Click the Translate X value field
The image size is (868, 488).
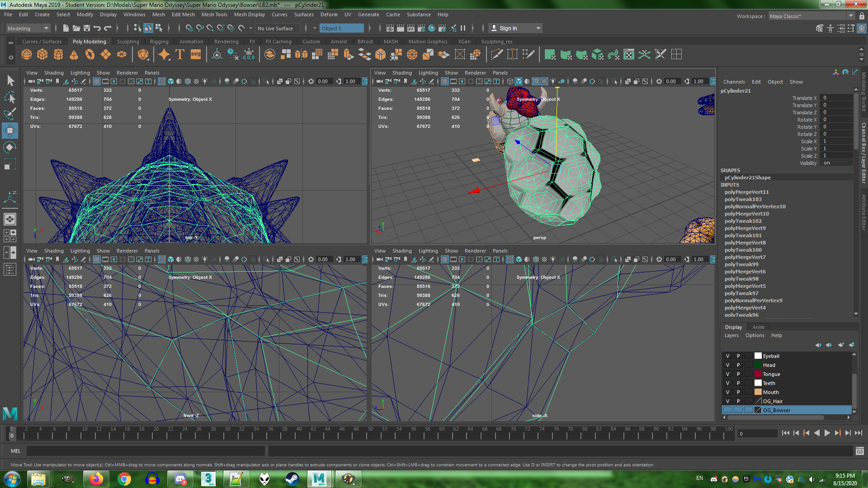point(837,98)
